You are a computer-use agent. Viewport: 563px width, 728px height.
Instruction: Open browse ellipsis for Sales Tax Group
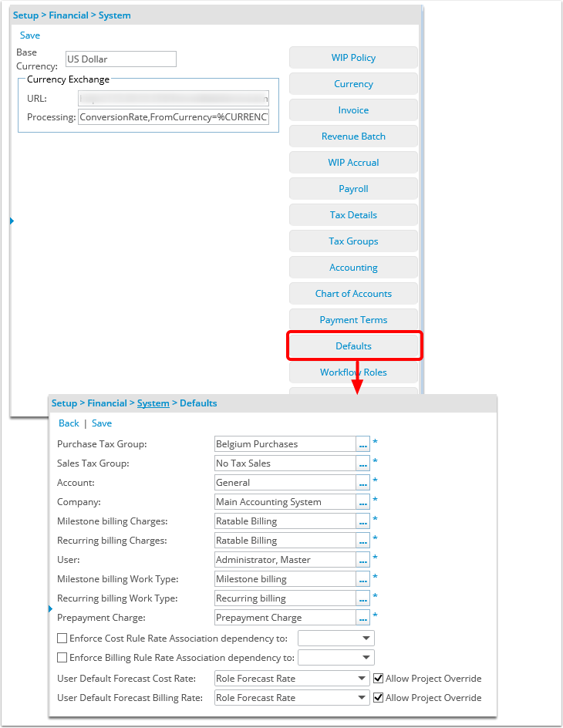click(363, 463)
